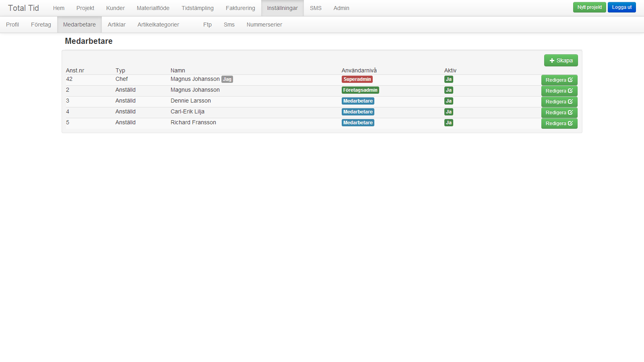This screenshot has width=644, height=362.
Task: Create a new project with Nytt projekt
Action: coord(589,7)
